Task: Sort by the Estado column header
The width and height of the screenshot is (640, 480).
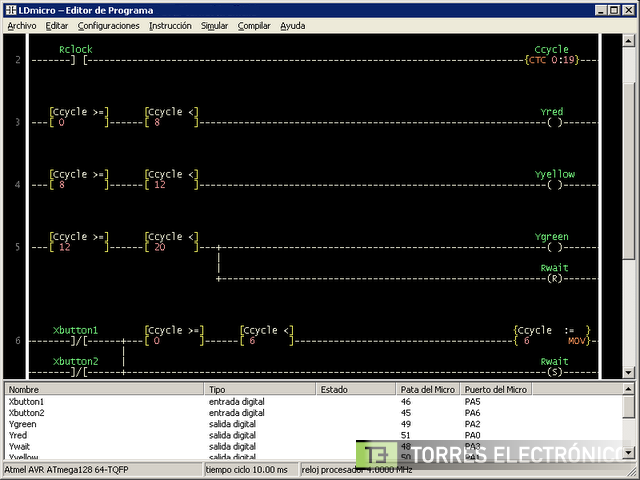Action: point(356,389)
